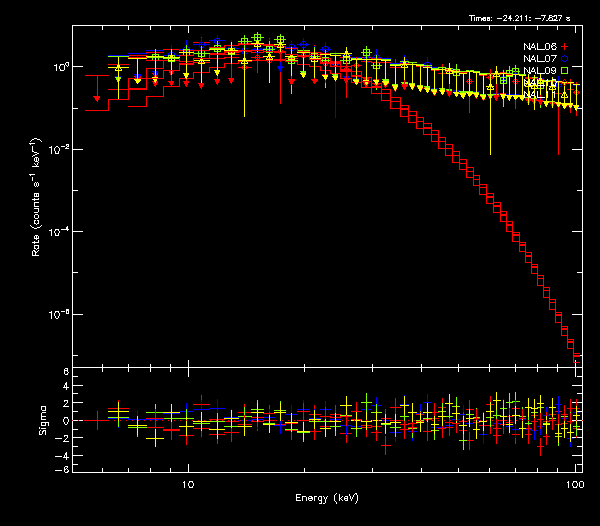Click the 10⁻⁴ tick label on rate axis
Image resolution: width=600 pixels, height=526 pixels.
(x=58, y=231)
